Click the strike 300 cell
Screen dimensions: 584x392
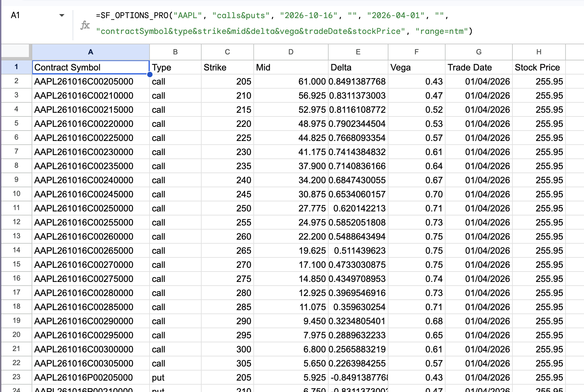pyautogui.click(x=227, y=349)
